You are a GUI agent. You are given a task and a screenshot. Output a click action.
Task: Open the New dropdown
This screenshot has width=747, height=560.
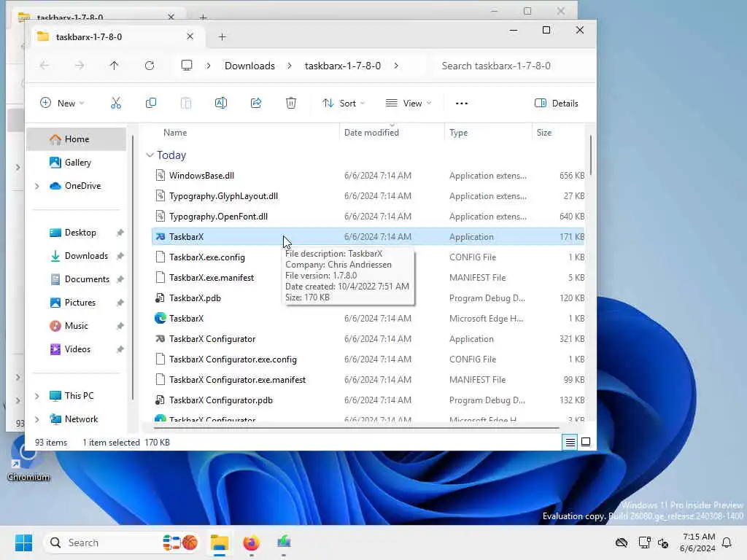62,104
